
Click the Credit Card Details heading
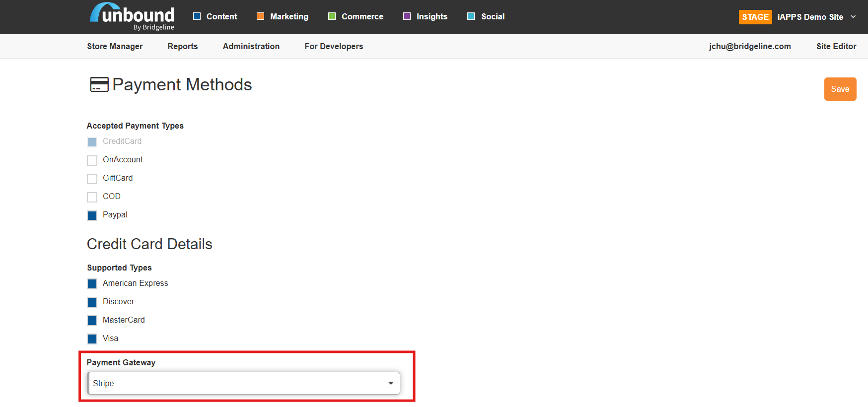[x=149, y=244]
